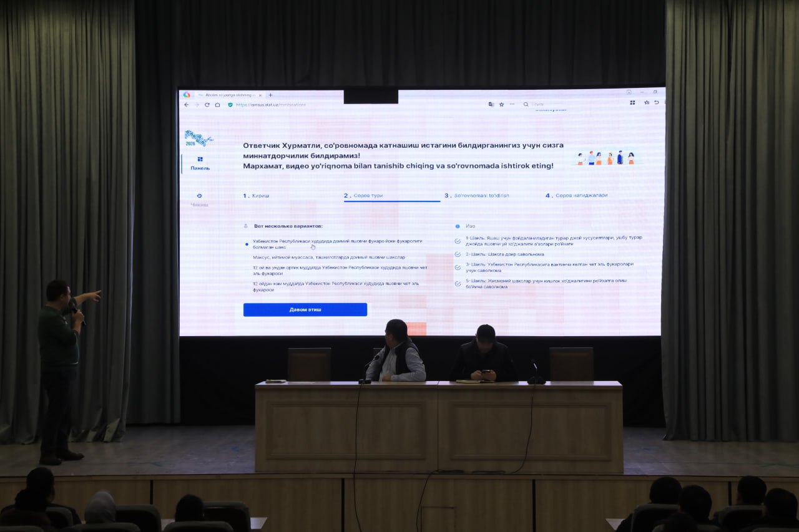Go to the browser home page
This screenshot has width=799, height=532.
pos(217,105)
